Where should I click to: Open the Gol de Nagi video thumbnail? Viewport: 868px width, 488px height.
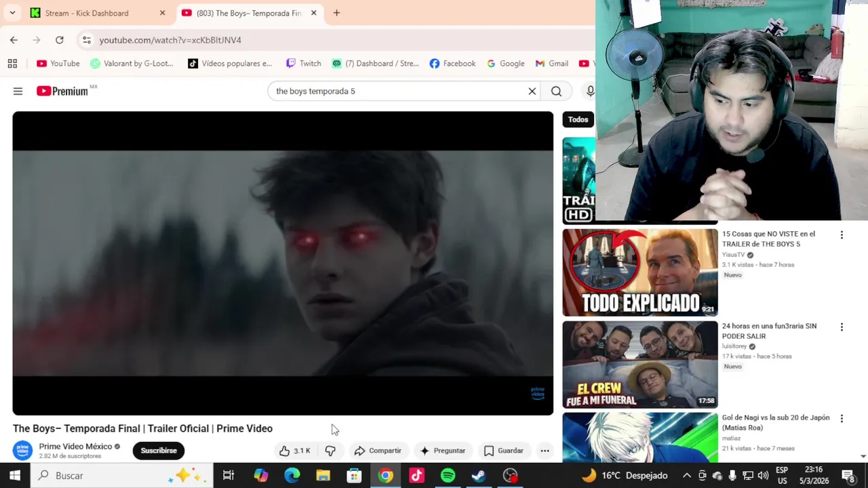pyautogui.click(x=639, y=437)
